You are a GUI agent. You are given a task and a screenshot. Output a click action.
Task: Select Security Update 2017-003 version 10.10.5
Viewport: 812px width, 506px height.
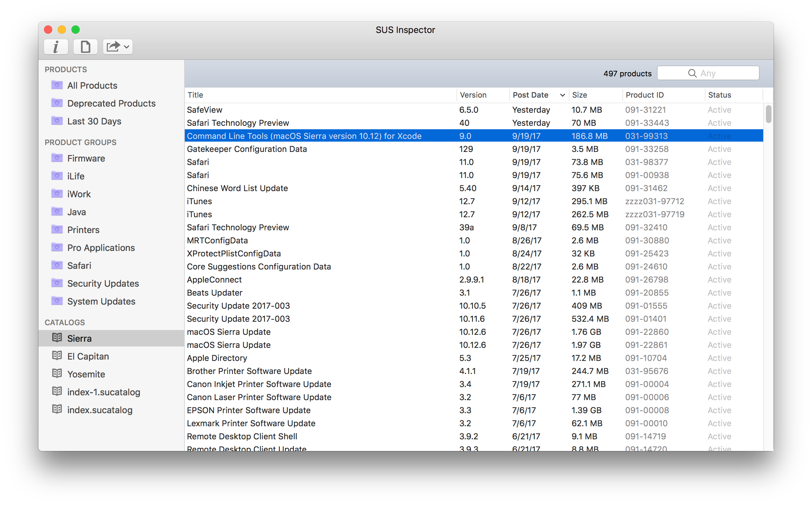coord(474,306)
